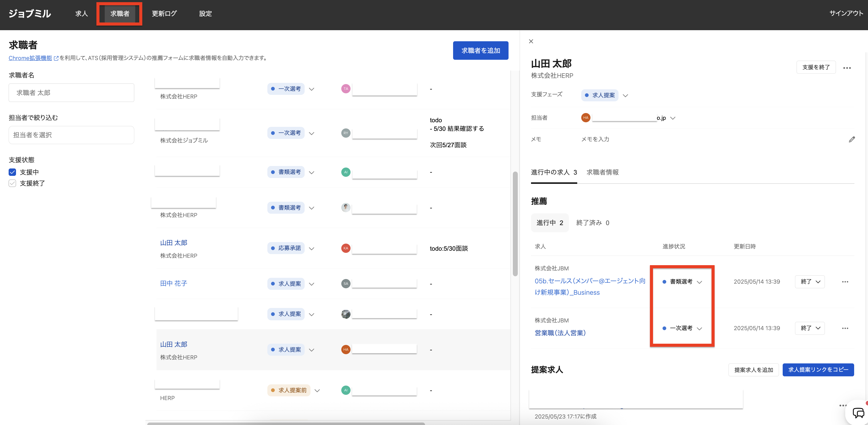Open the 更新ログ menu in top navigation
Screen dimensions: 868x425
pos(164,14)
